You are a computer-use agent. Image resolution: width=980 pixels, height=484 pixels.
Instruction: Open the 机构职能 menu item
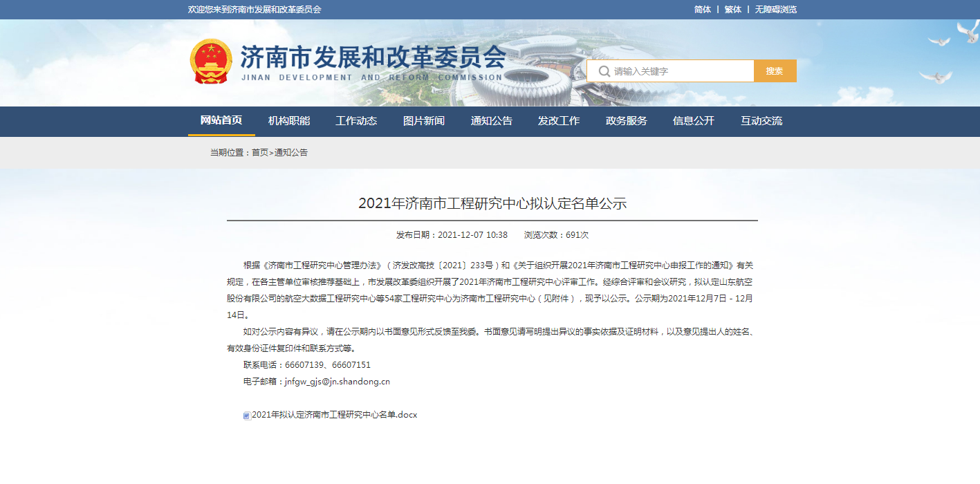[289, 121]
